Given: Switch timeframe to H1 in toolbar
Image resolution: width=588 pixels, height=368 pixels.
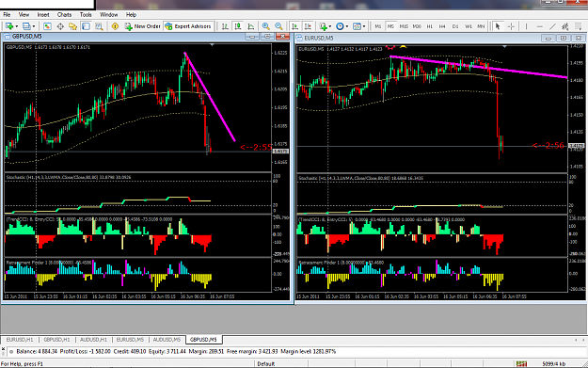Looking at the screenshot, I should click(x=430, y=26).
